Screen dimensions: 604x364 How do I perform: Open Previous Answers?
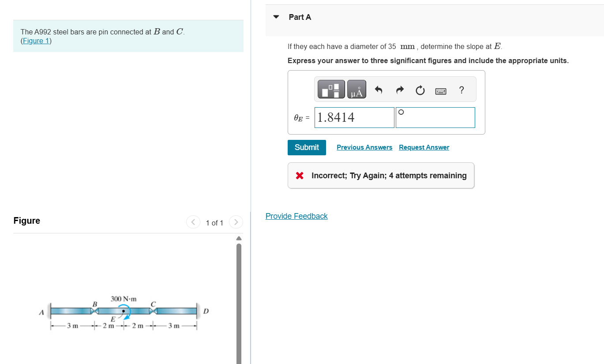point(364,147)
